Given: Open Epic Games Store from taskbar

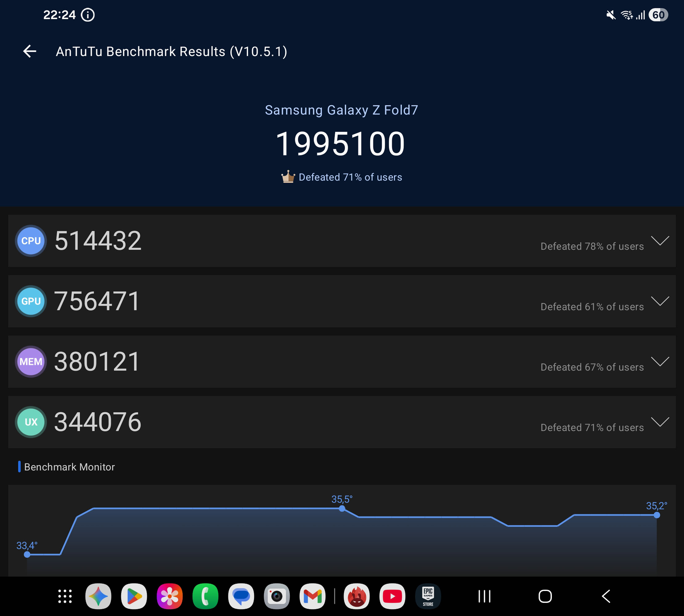Looking at the screenshot, I should (428, 596).
